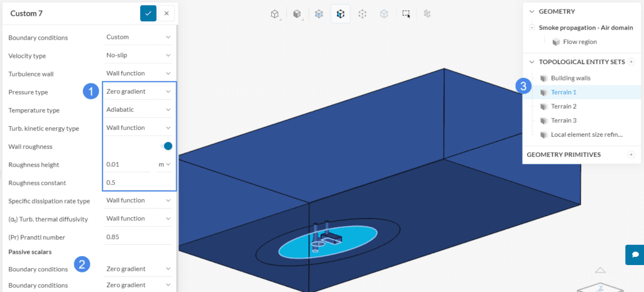
Task: Click the GEOMETRY PRIMITIVES heading
Action: [x=563, y=154]
